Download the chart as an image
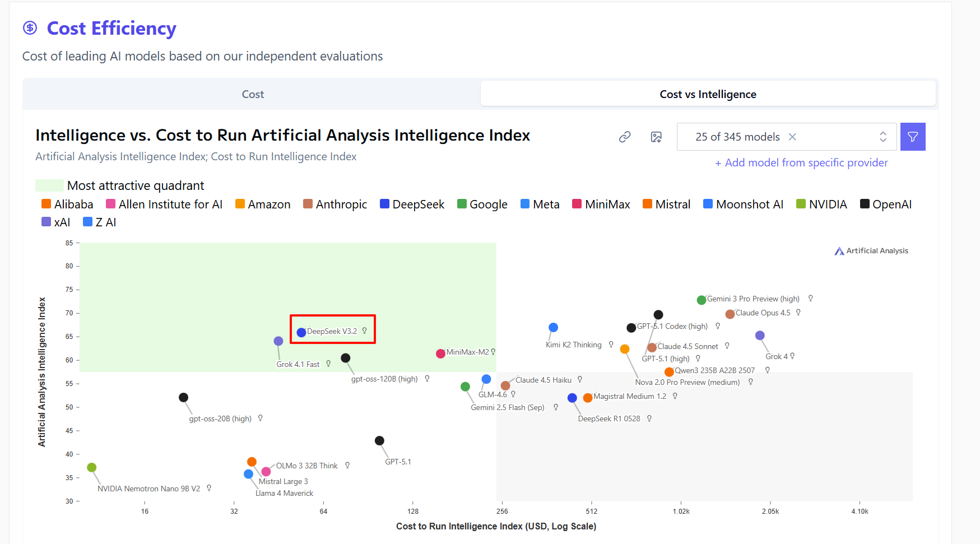The height and width of the screenshot is (544, 980). click(x=656, y=137)
